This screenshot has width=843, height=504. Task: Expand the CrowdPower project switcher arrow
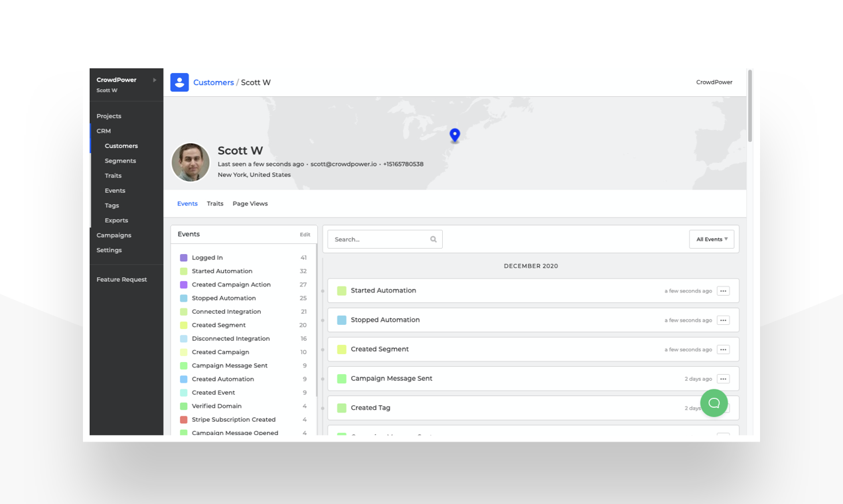(x=155, y=80)
